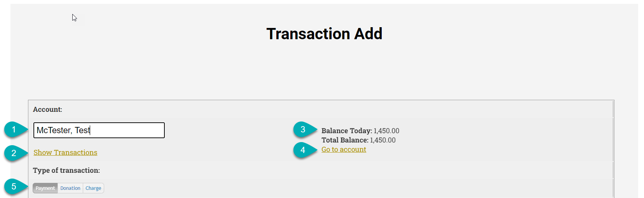Click the teal callout marker numbered 2

[14, 153]
